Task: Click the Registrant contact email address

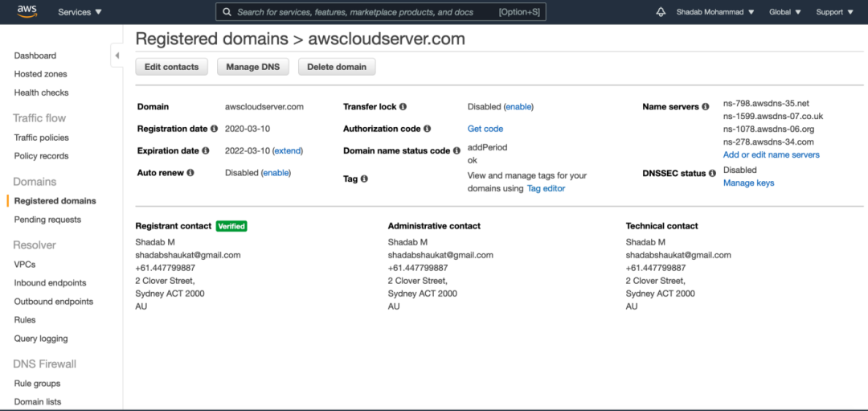Action: click(x=188, y=255)
